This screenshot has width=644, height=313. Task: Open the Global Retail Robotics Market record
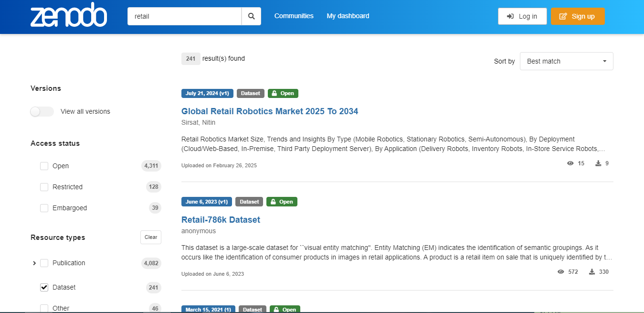(270, 111)
